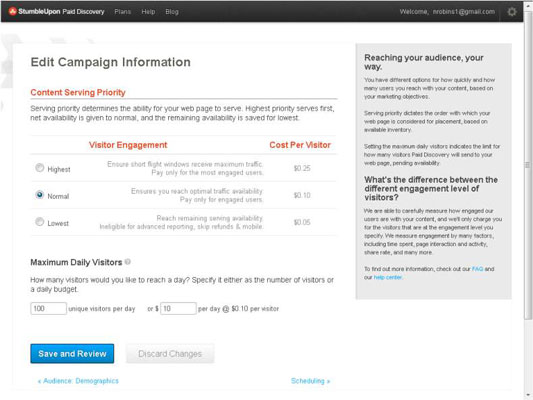Click the unique visitors per day field
The width and height of the screenshot is (533, 400).
point(48,309)
